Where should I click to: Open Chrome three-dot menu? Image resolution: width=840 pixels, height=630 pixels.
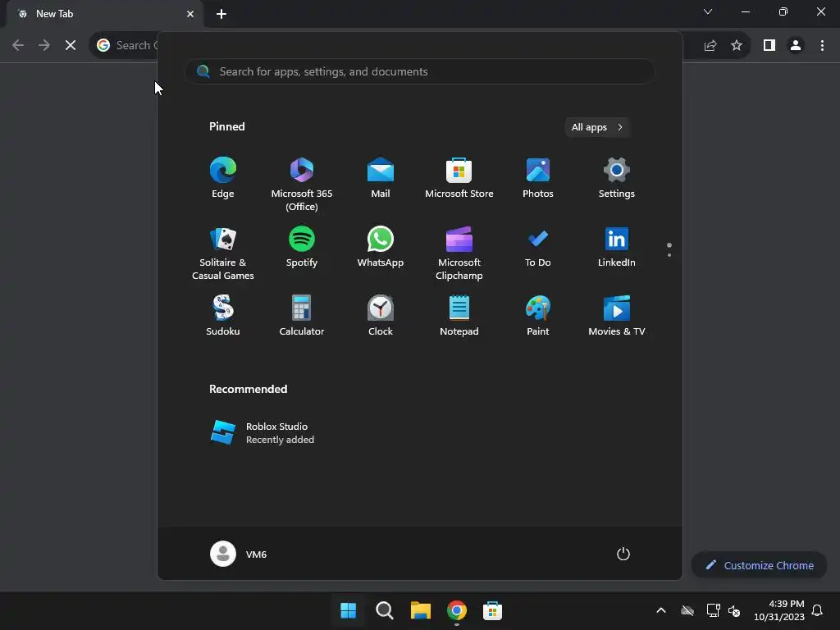[x=822, y=46]
